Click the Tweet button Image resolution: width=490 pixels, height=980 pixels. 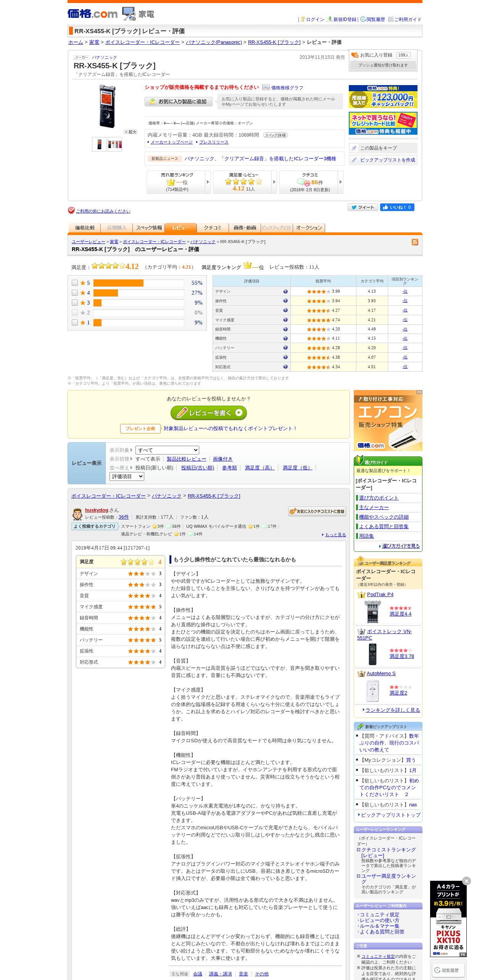click(363, 207)
